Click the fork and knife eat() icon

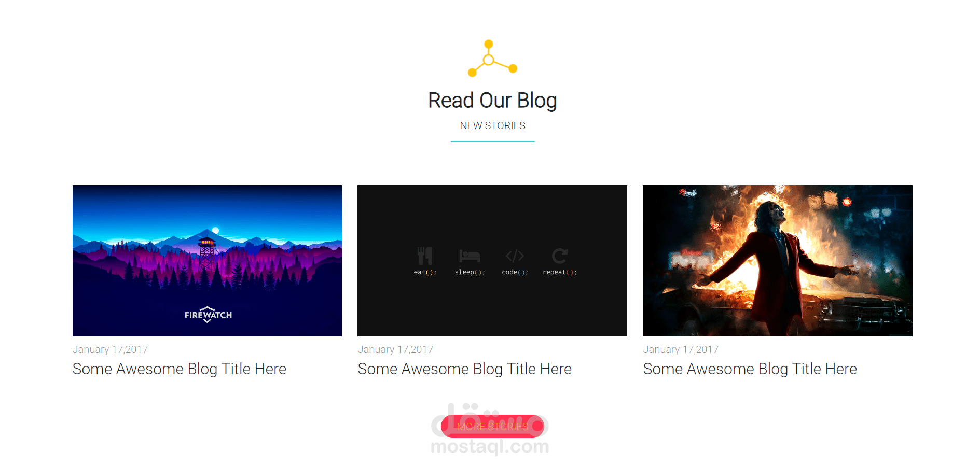pyautogui.click(x=425, y=256)
